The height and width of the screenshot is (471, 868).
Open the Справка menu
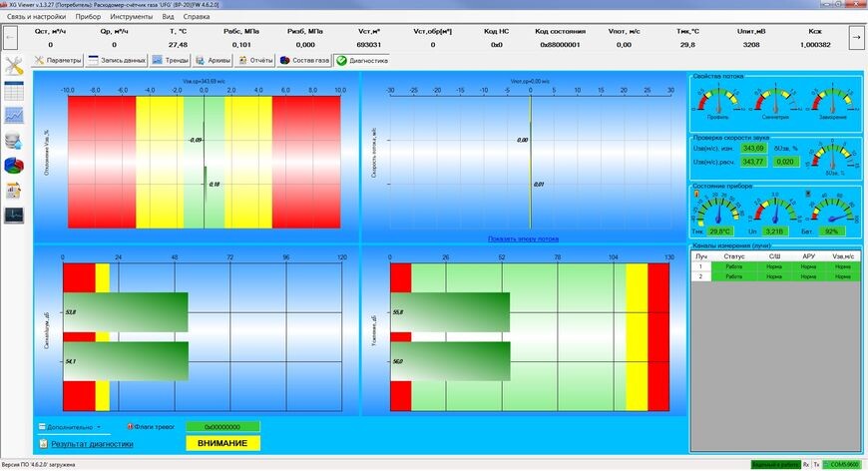[x=197, y=17]
